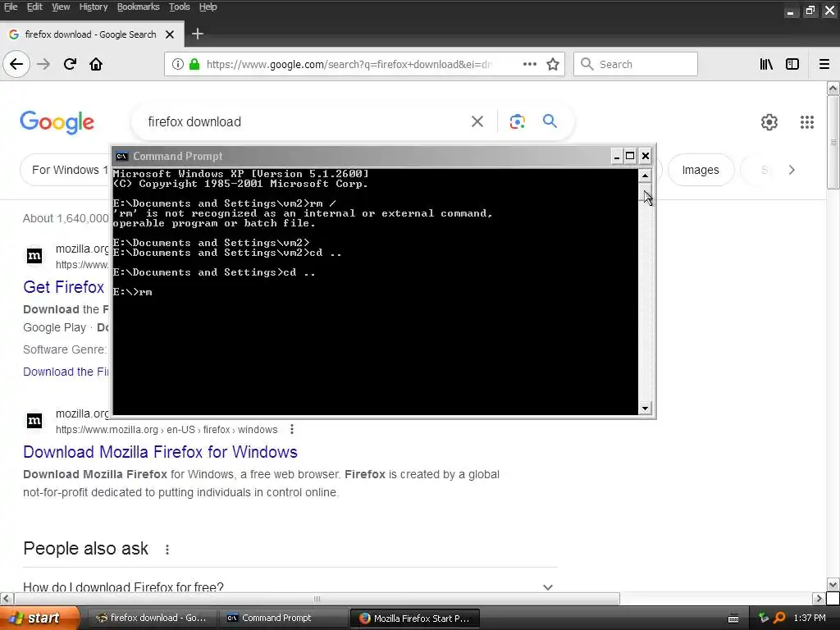The width and height of the screenshot is (840, 630).
Task: Click the page vertical scrollbar down arrow
Action: (x=833, y=584)
